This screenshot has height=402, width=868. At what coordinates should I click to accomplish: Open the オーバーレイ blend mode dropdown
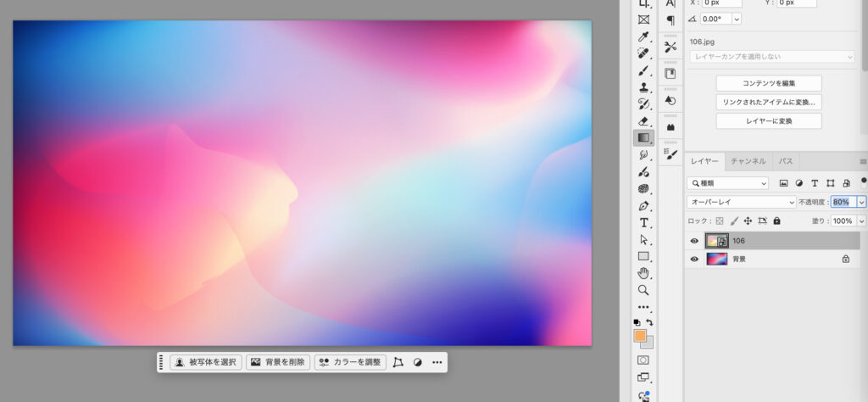pyautogui.click(x=741, y=203)
